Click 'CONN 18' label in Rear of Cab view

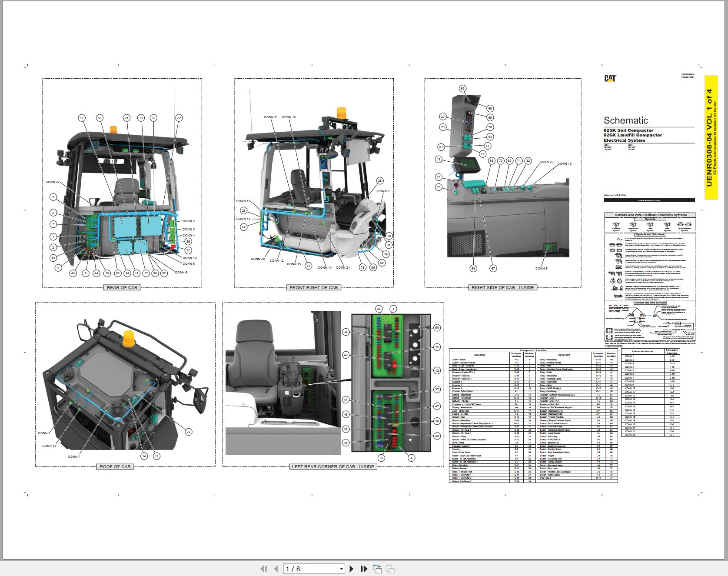pyautogui.click(x=189, y=258)
